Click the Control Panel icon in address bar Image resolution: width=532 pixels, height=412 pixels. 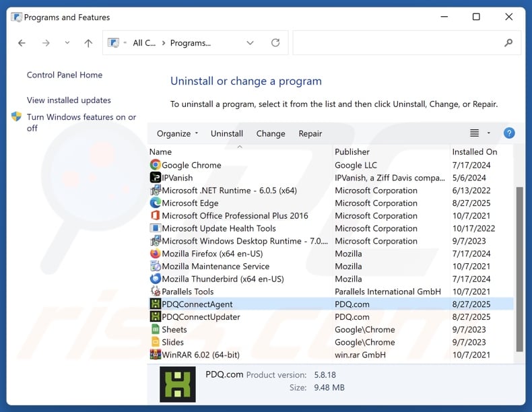tap(113, 42)
